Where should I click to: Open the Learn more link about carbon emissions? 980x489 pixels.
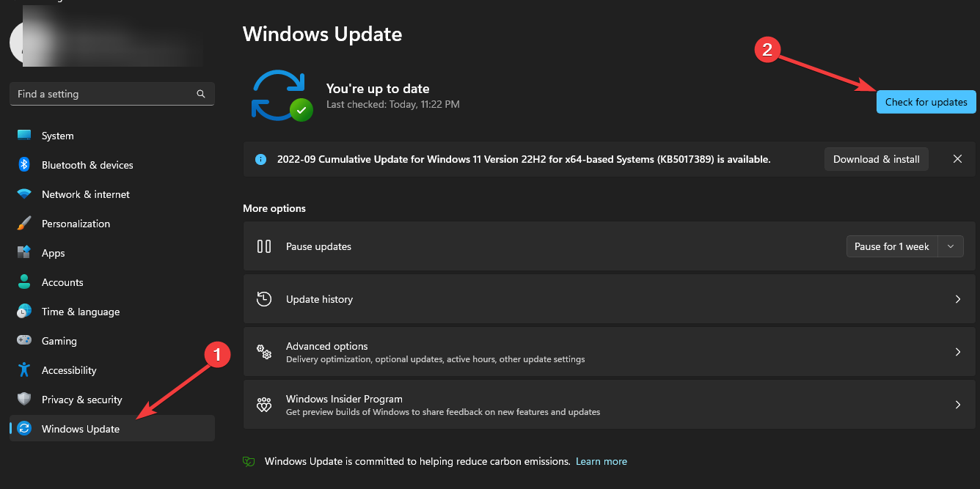(x=601, y=462)
